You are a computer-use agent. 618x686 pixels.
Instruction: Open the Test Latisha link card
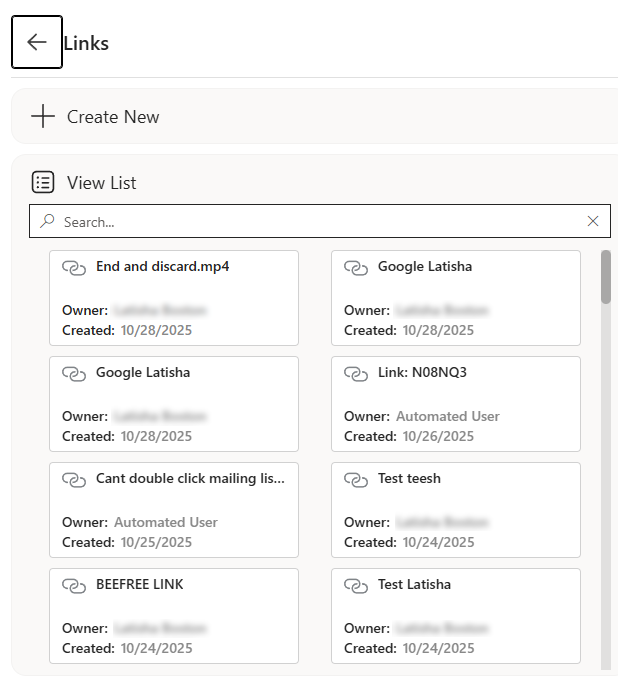(x=456, y=615)
